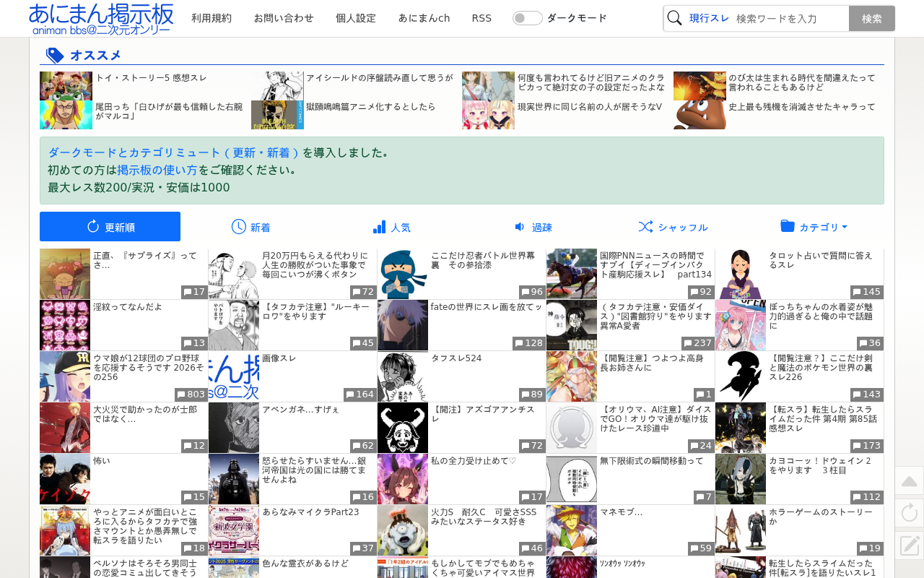Open the 掲示板の使い方 link
This screenshot has width=924, height=578.
click(157, 171)
